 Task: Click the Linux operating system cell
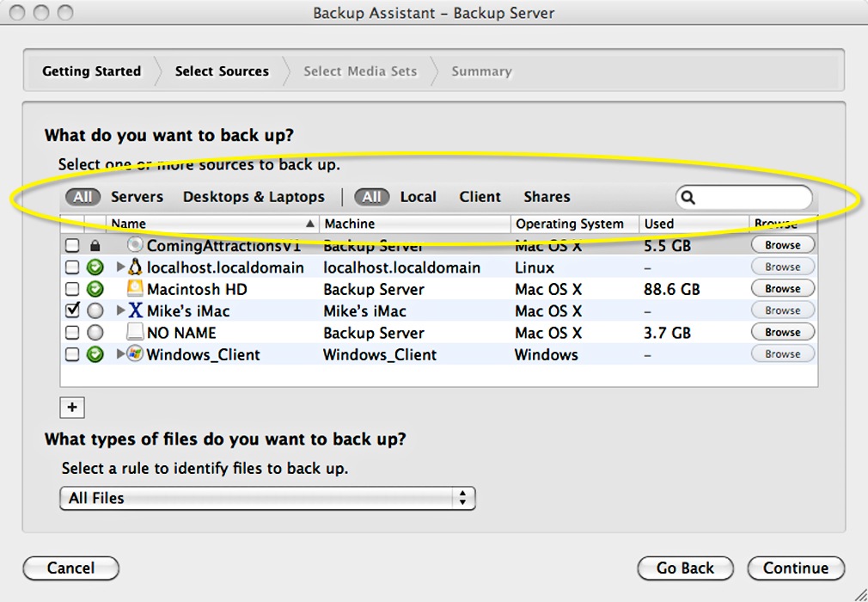(x=535, y=267)
